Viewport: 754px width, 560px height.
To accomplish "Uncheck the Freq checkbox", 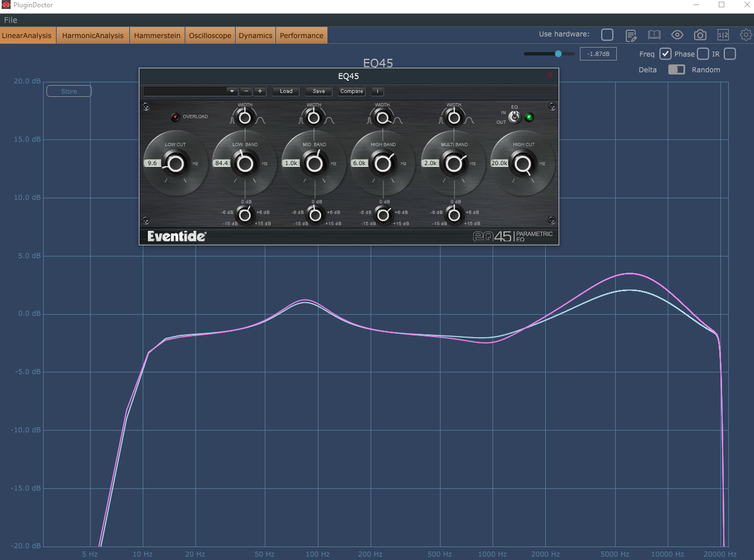I will pyautogui.click(x=666, y=54).
